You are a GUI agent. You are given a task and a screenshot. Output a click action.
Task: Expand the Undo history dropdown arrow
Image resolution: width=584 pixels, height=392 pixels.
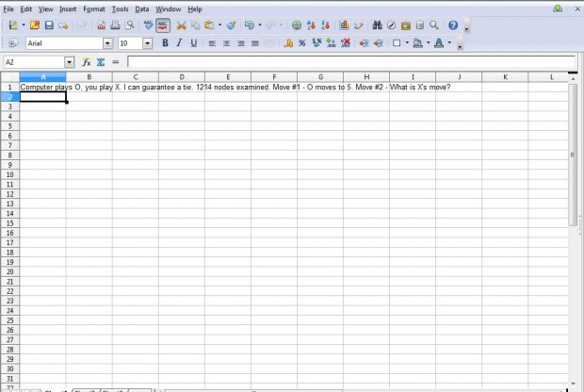tap(260, 24)
